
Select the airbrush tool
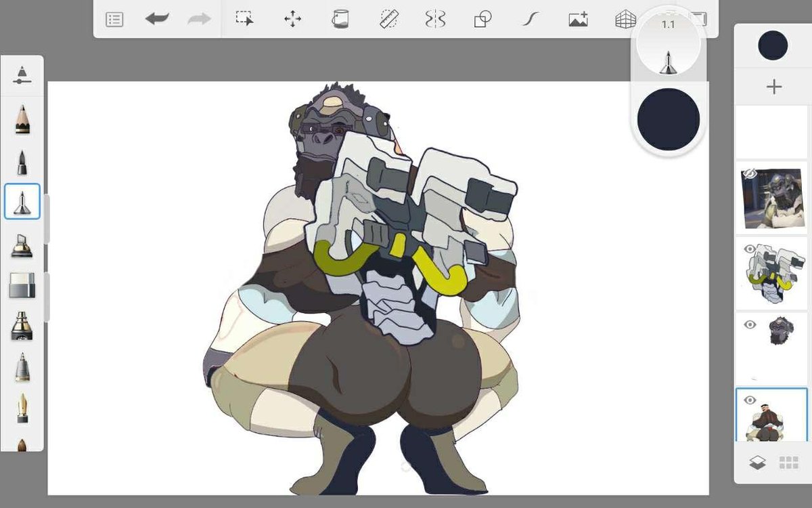(x=22, y=326)
